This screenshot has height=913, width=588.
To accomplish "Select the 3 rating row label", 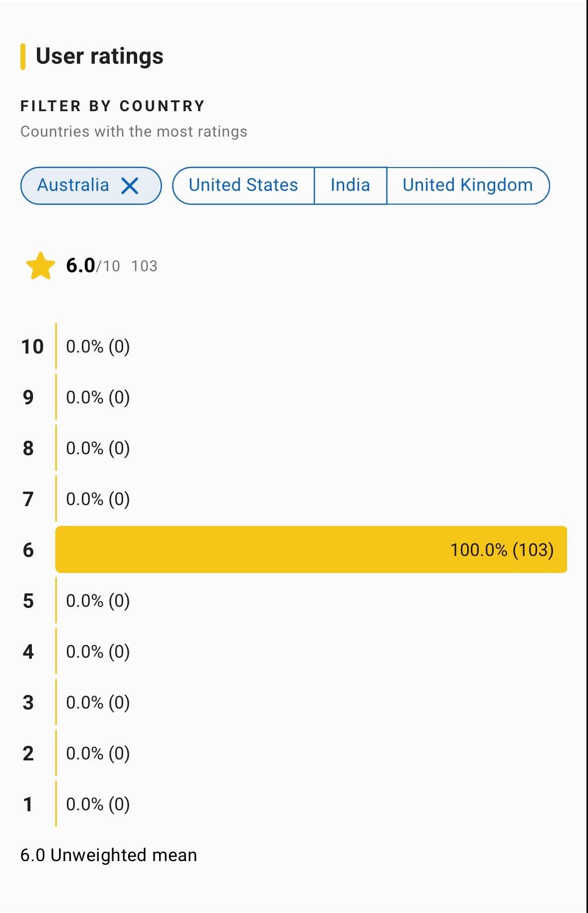I will (x=28, y=703).
